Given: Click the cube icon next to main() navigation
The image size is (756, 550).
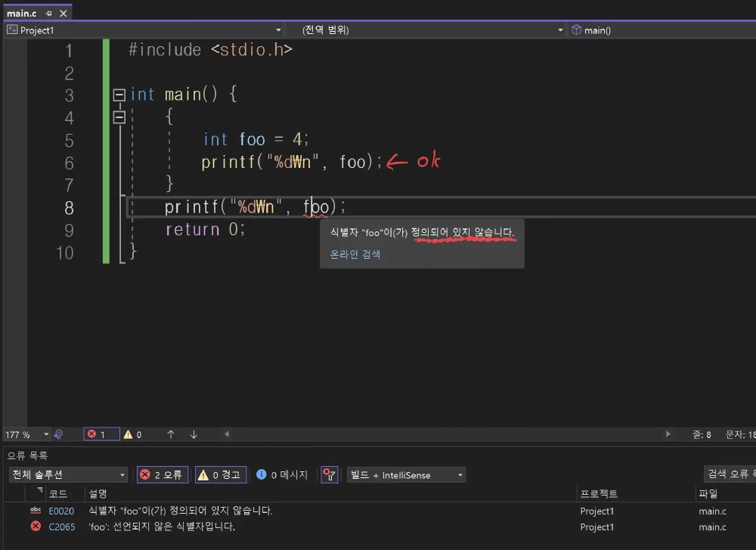Looking at the screenshot, I should (577, 30).
